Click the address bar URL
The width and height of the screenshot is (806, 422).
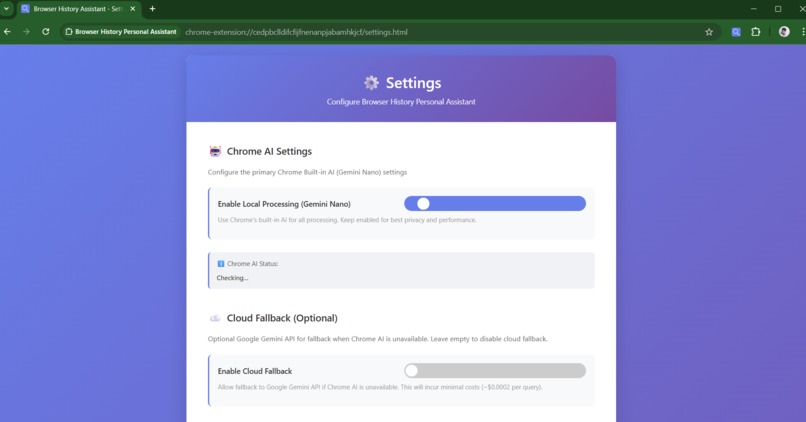click(296, 32)
